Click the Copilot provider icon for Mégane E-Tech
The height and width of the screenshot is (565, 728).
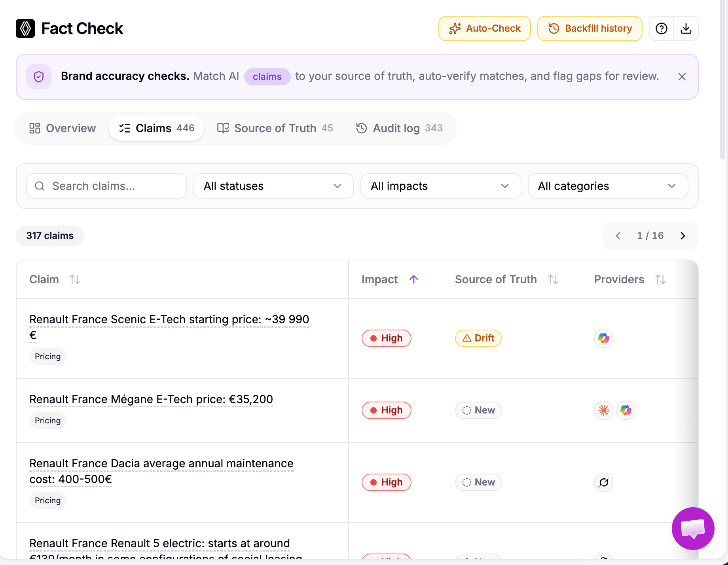[626, 410]
